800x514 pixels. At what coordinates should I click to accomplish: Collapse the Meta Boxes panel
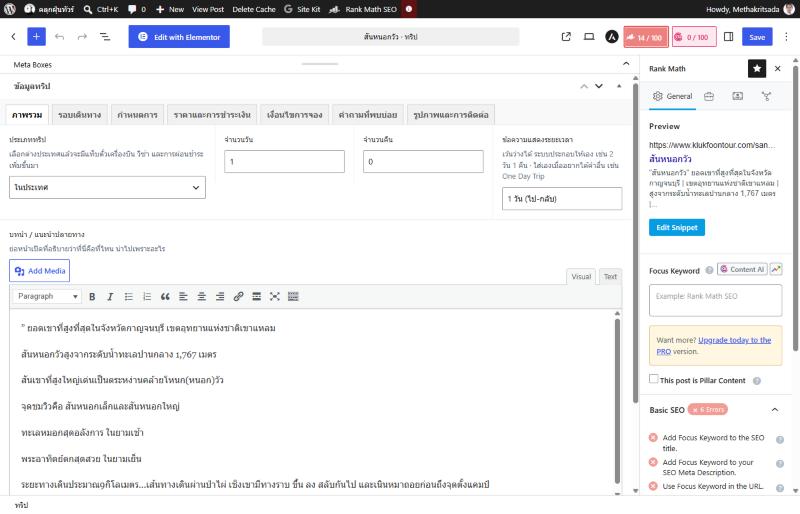click(x=626, y=64)
